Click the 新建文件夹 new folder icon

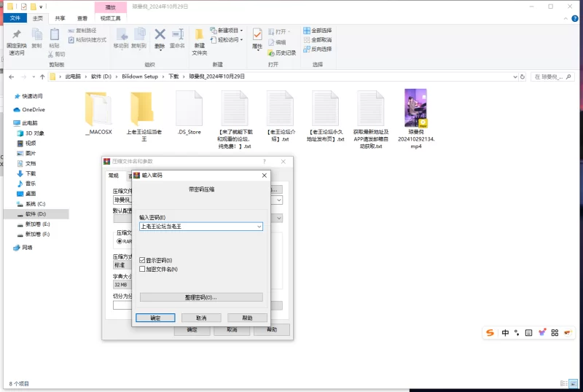pos(199,36)
